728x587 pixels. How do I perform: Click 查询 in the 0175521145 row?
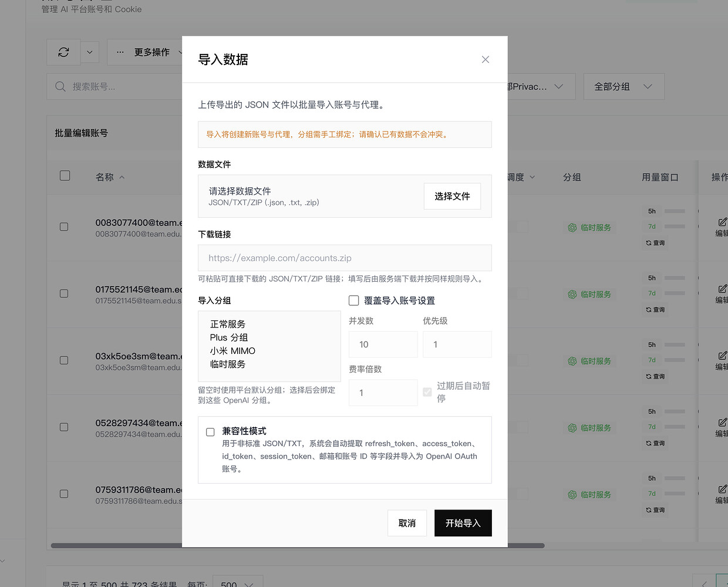656,309
